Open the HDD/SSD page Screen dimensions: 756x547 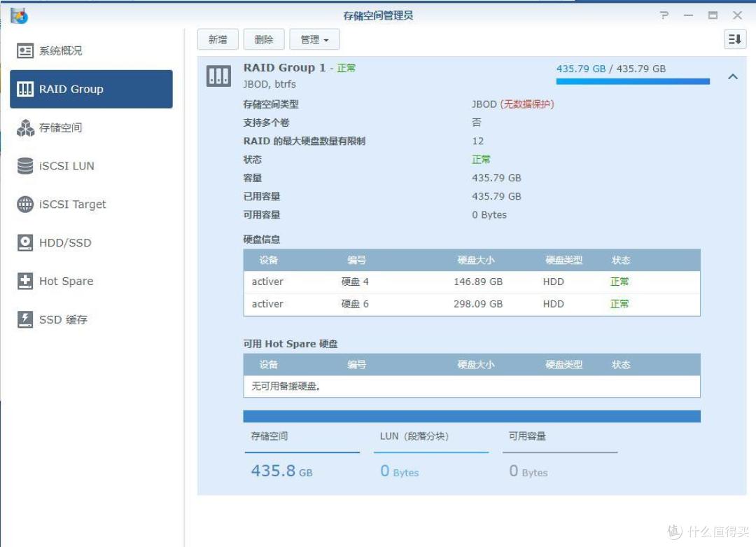(x=91, y=242)
